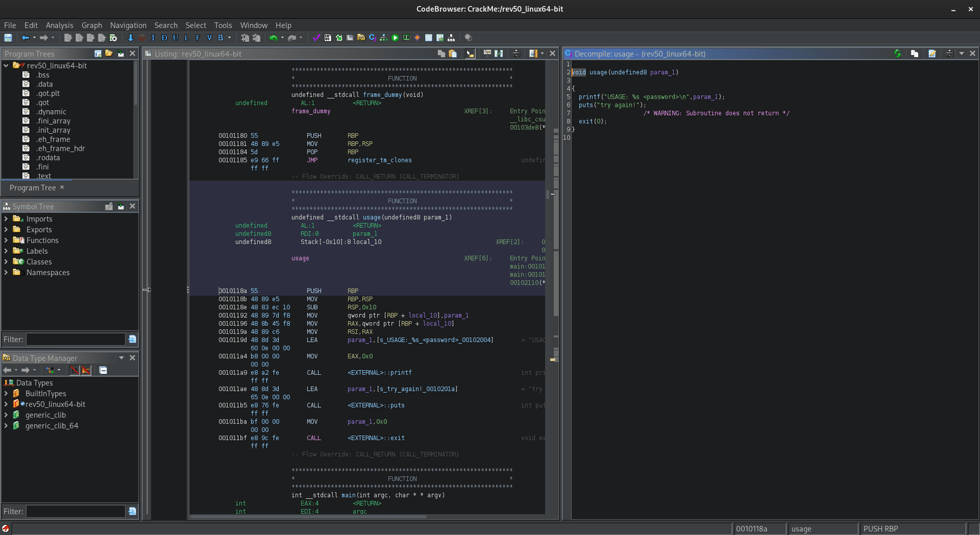Image resolution: width=980 pixels, height=535 pixels.
Task: Take a snapshot of the Decompile panel
Action: pyautogui.click(x=949, y=54)
